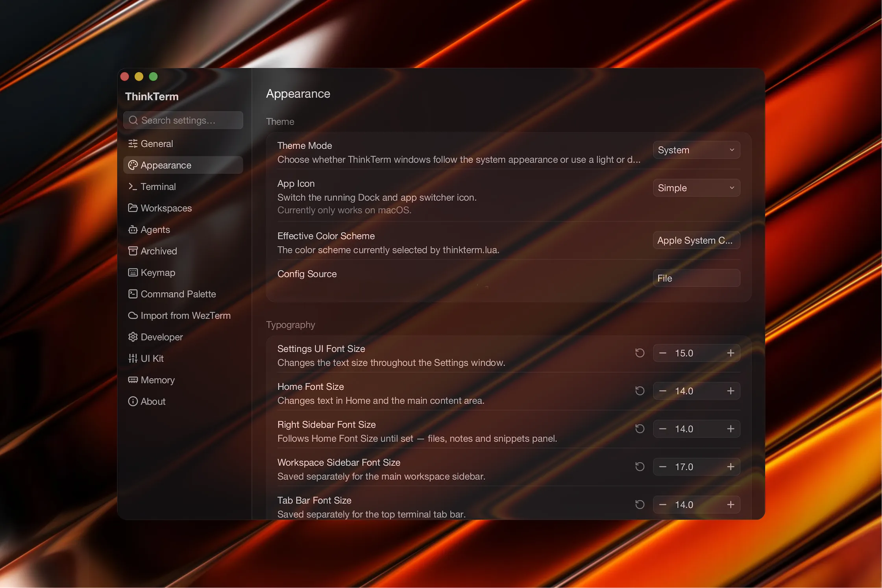Viewport: 882px width, 588px height.
Task: Decrease Settings UI Font Size
Action: point(663,353)
